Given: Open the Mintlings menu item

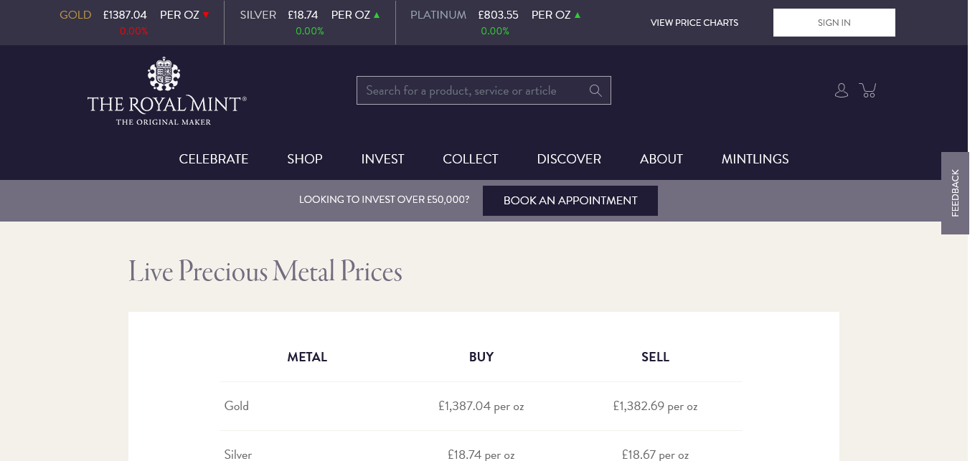Looking at the screenshot, I should pos(755,159).
